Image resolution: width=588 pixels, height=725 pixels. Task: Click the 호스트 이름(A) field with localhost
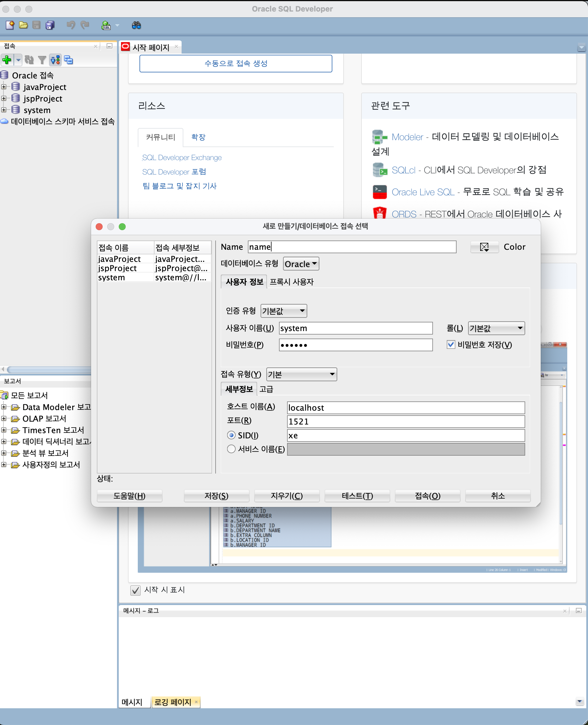[406, 408]
